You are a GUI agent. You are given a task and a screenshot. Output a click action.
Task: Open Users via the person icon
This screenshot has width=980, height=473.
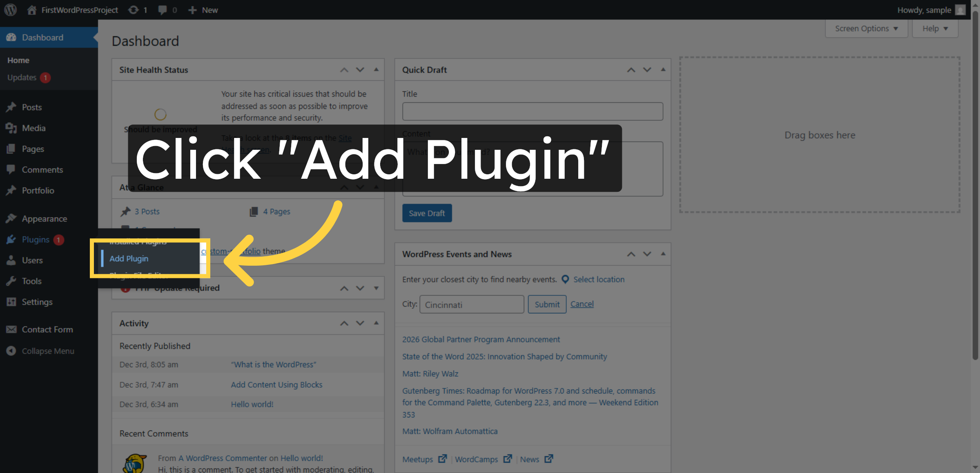coord(11,260)
